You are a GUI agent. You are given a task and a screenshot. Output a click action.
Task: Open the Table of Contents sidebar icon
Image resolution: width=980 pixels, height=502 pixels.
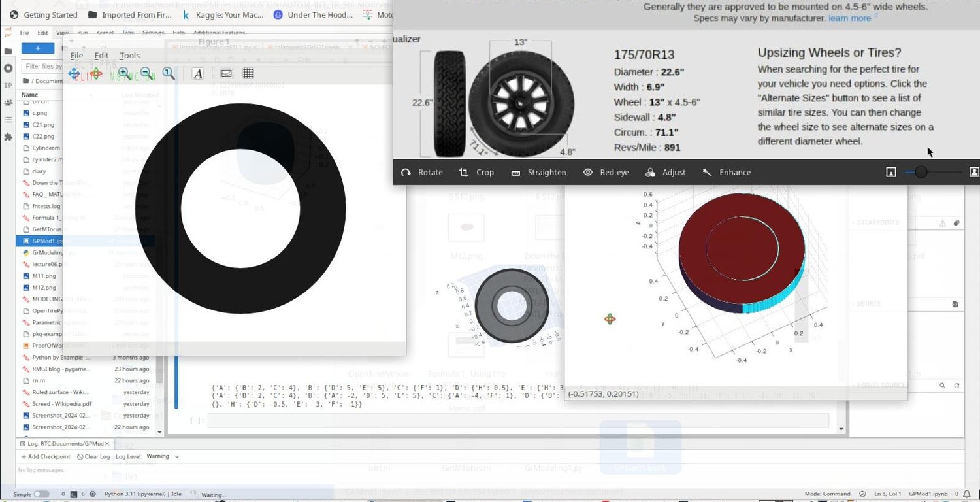pyautogui.click(x=8, y=120)
